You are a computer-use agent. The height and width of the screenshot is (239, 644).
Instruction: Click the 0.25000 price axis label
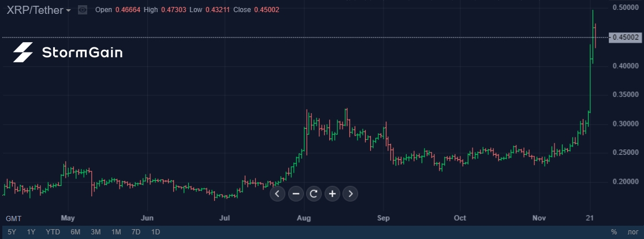[x=626, y=152]
